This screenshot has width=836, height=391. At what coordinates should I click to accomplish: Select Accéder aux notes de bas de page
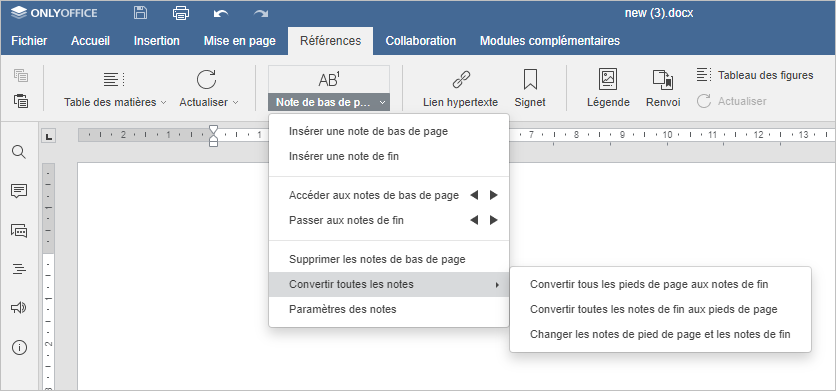(374, 195)
